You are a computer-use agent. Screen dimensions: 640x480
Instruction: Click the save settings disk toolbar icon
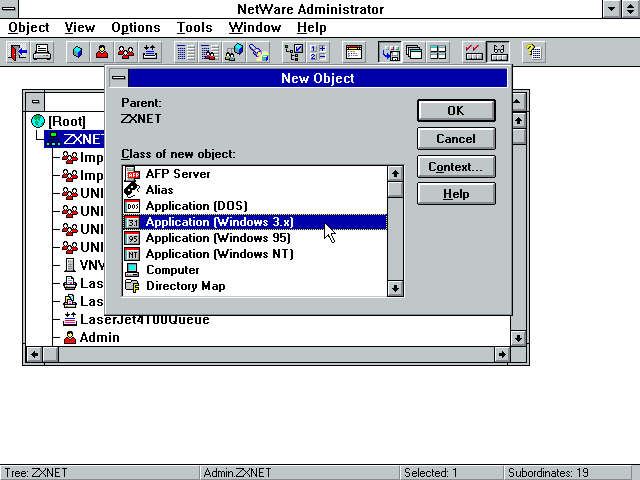390,52
